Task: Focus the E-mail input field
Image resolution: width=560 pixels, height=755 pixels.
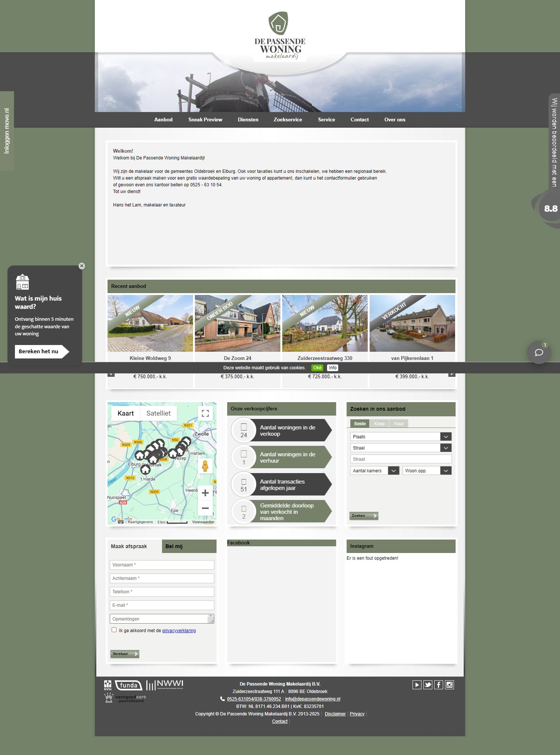Action: 162,605
